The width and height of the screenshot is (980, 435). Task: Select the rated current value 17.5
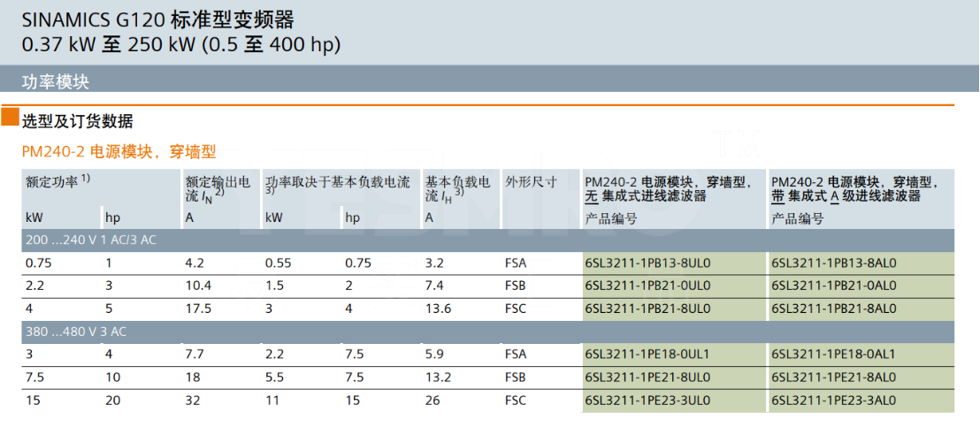197,308
